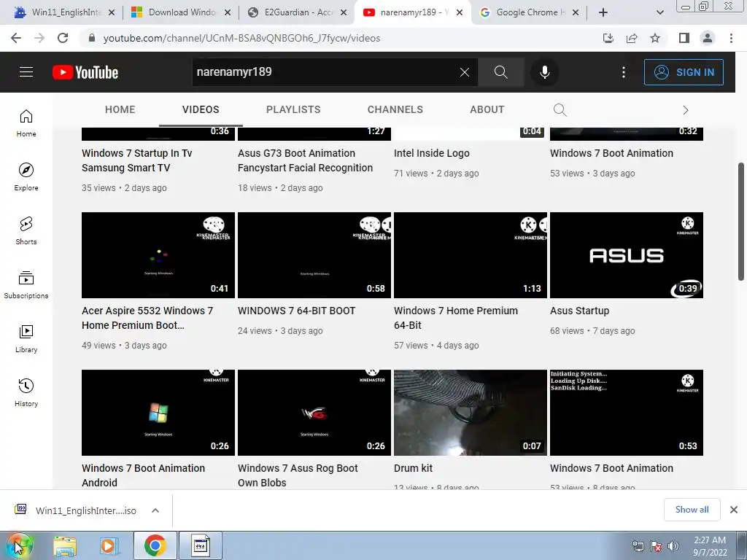Viewport: 747px width, 560px height.
Task: Switch to the HOME channel tab
Action: coord(120,109)
